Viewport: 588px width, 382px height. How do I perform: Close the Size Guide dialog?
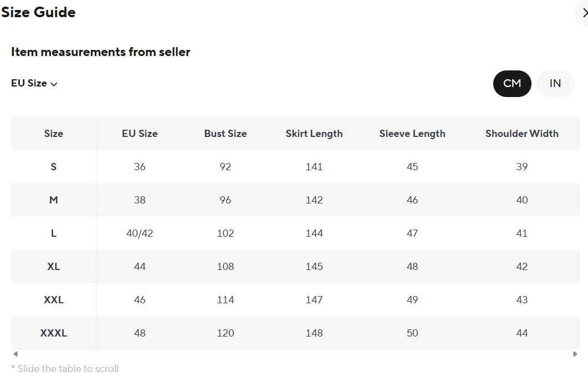(x=584, y=13)
